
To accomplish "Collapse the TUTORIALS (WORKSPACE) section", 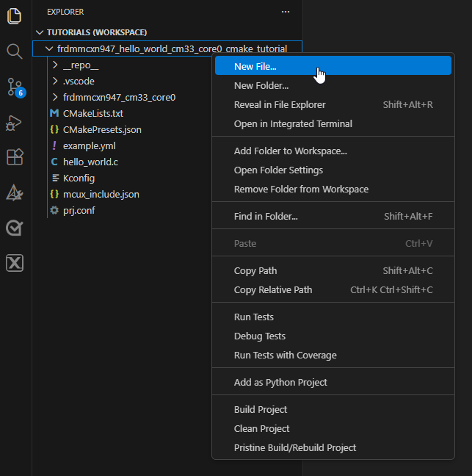I will [40, 32].
